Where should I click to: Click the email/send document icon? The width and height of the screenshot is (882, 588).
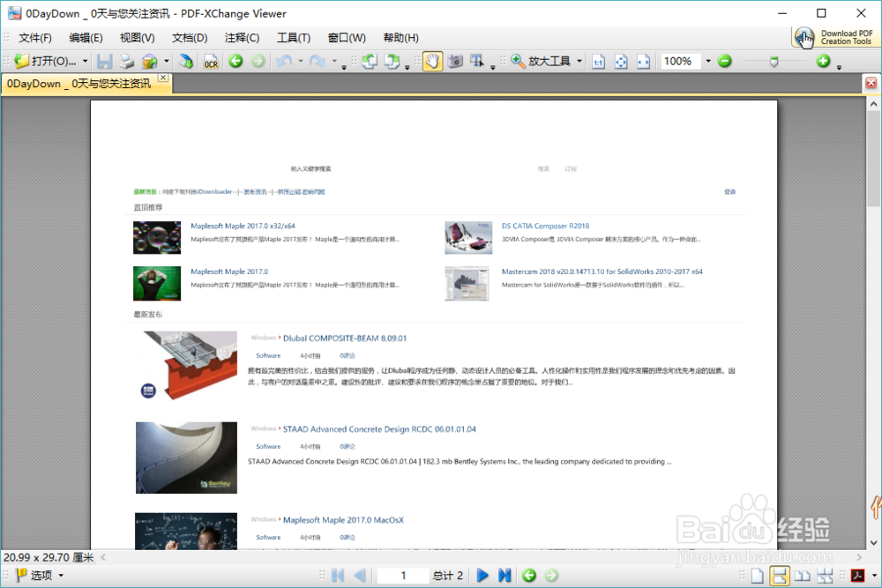[x=150, y=61]
